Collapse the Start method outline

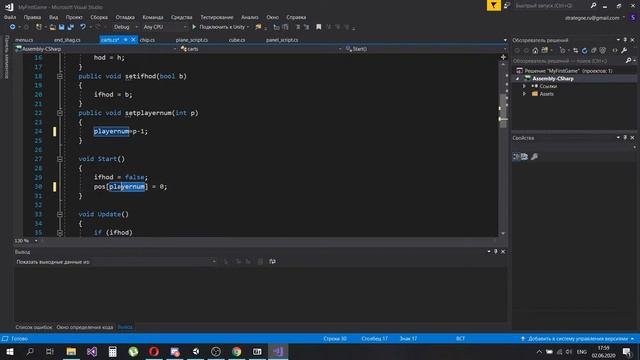coord(60,159)
